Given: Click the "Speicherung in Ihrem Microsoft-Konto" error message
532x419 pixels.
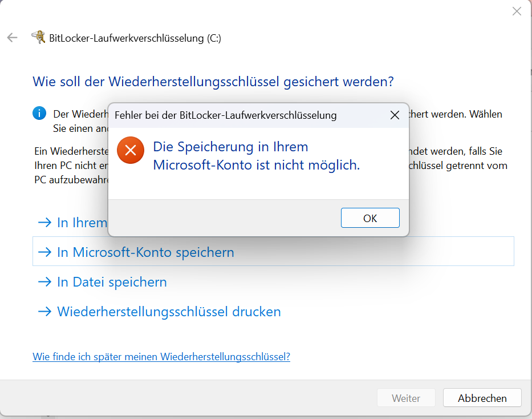Looking at the screenshot, I should (x=256, y=156).
